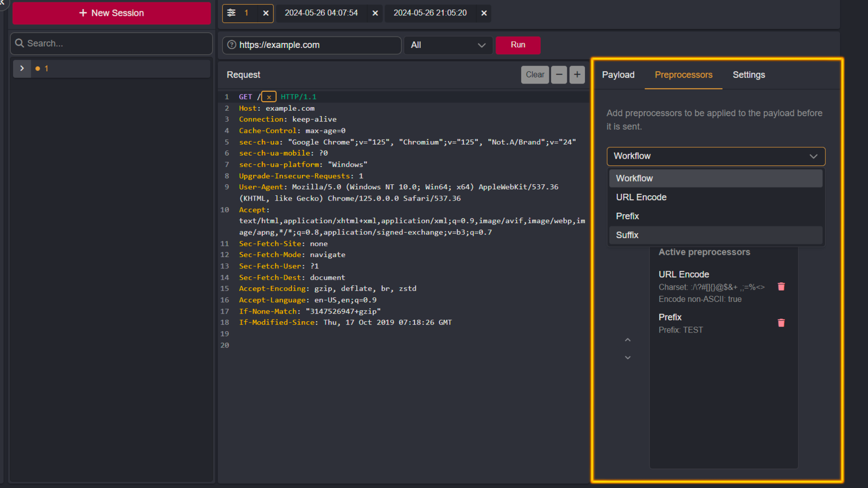
Task: Close the 2024-05-26 21:05:20 tab
Action: [483, 13]
